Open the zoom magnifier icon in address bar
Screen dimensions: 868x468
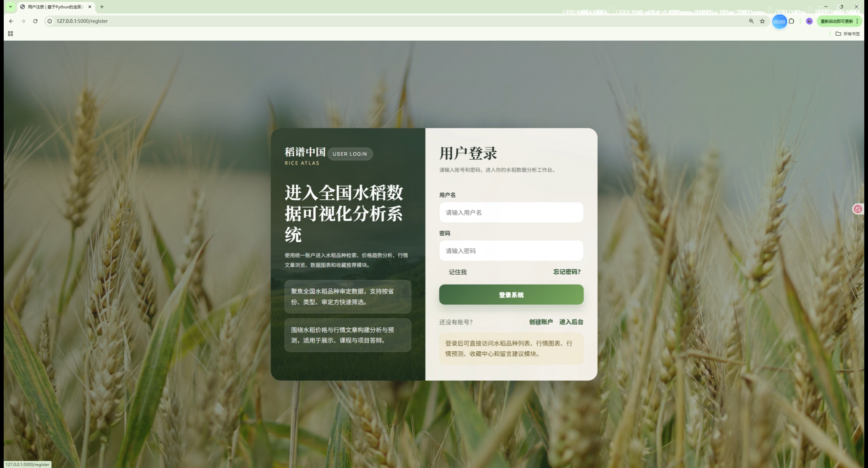coord(751,21)
